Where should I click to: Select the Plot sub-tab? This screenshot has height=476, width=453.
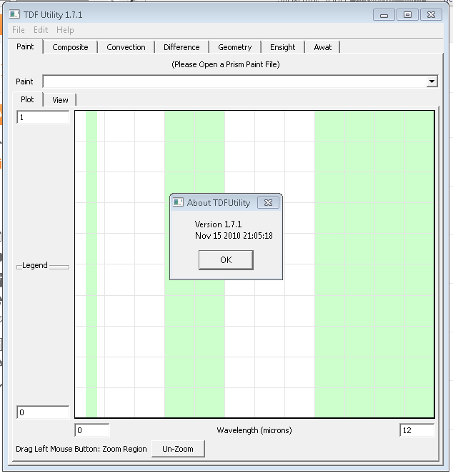coord(27,99)
